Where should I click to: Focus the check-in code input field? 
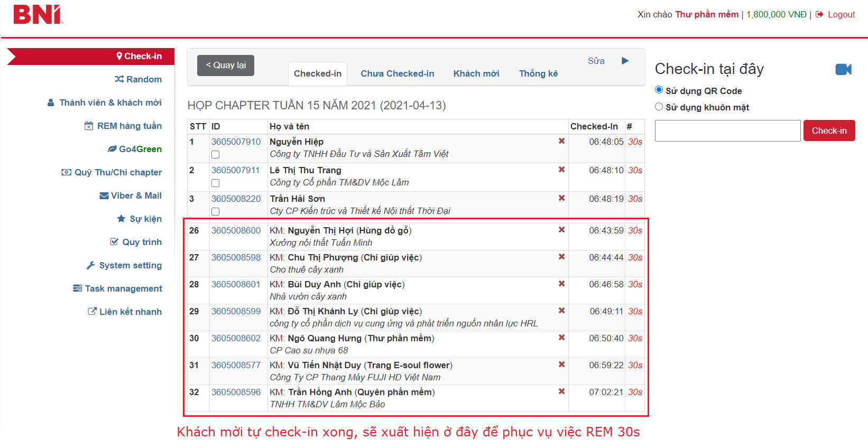[x=727, y=130]
